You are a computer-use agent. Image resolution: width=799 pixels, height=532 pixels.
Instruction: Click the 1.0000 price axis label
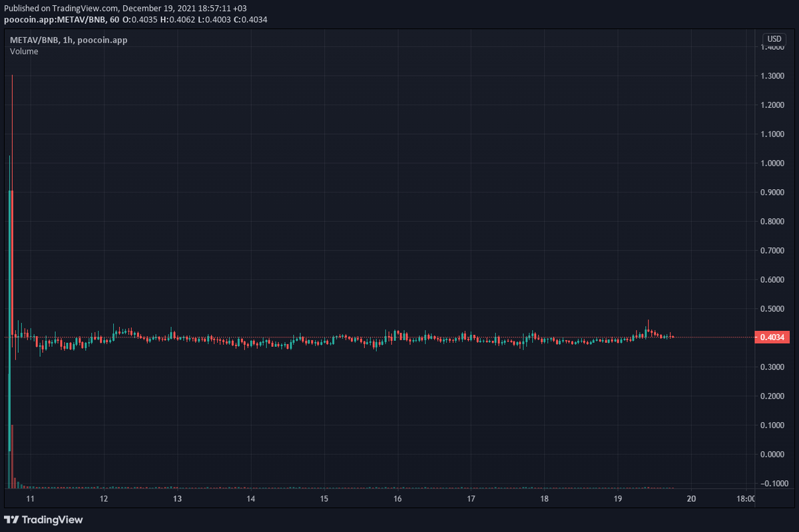[772, 163]
